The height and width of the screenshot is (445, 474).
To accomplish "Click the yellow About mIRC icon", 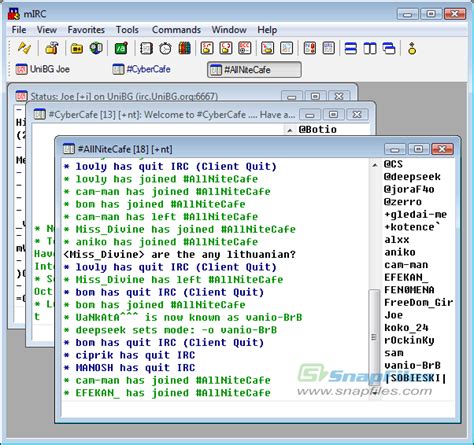I will 412,49.
